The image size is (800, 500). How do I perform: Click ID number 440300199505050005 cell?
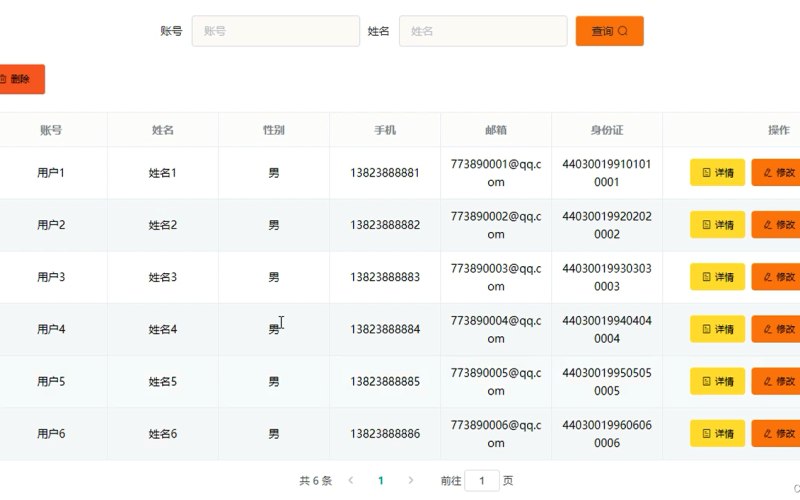pos(607,381)
